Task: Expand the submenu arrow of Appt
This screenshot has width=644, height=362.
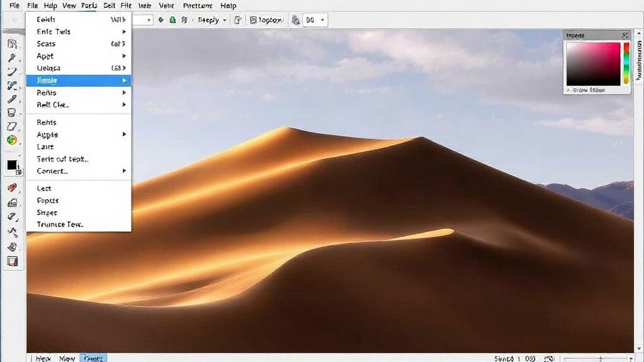Action: [x=124, y=56]
